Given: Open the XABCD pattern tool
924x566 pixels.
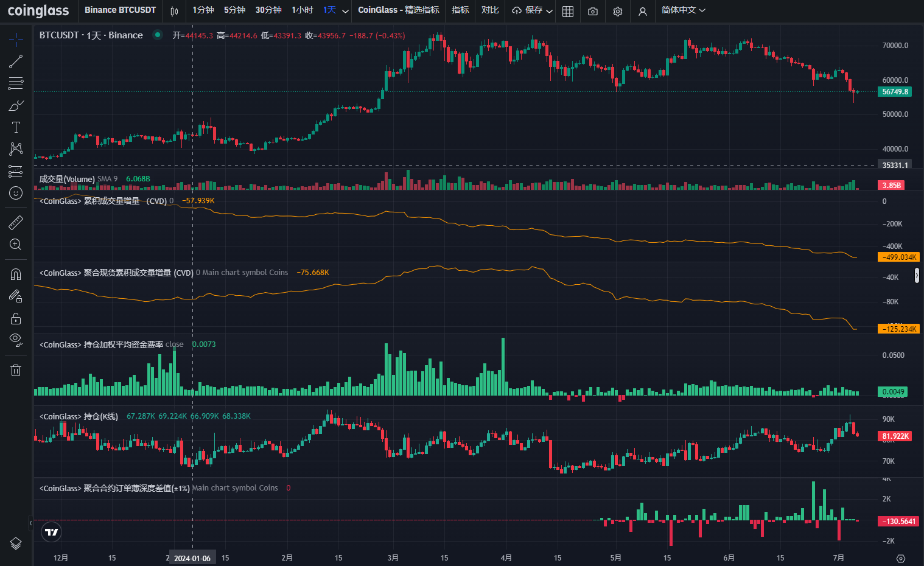Looking at the screenshot, I should [16, 149].
